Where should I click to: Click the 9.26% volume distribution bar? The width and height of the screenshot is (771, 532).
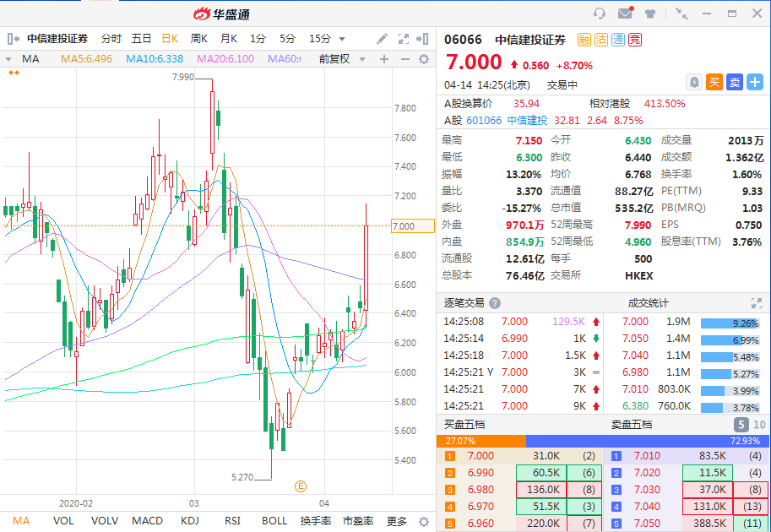[x=730, y=324]
